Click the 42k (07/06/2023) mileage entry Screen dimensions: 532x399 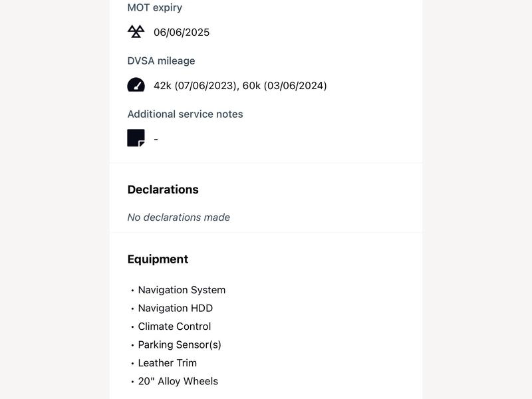196,86
